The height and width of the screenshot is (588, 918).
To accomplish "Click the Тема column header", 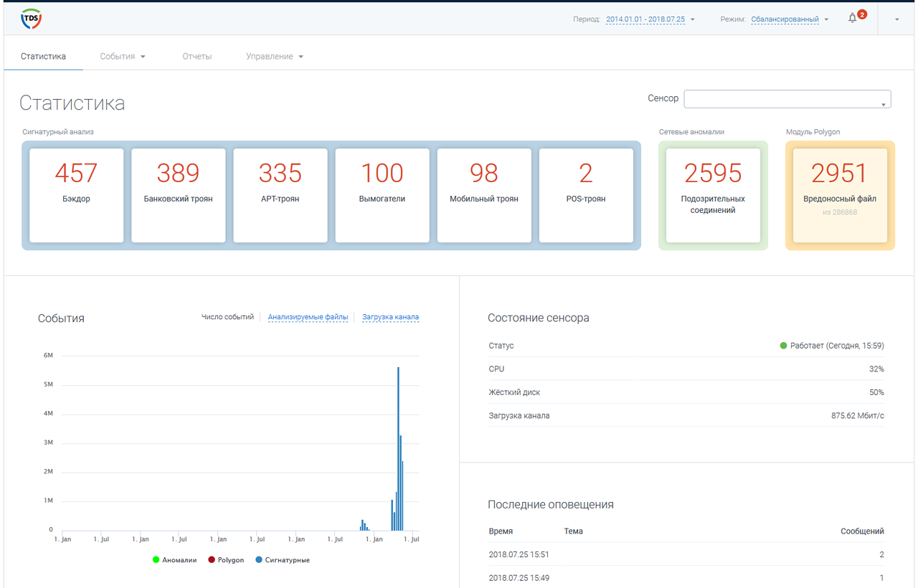I will click(573, 531).
